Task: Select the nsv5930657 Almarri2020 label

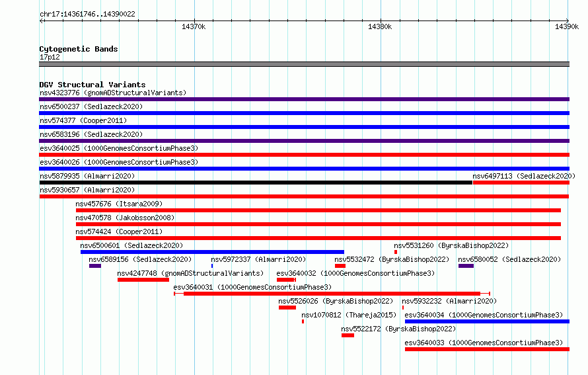Action: point(87,190)
